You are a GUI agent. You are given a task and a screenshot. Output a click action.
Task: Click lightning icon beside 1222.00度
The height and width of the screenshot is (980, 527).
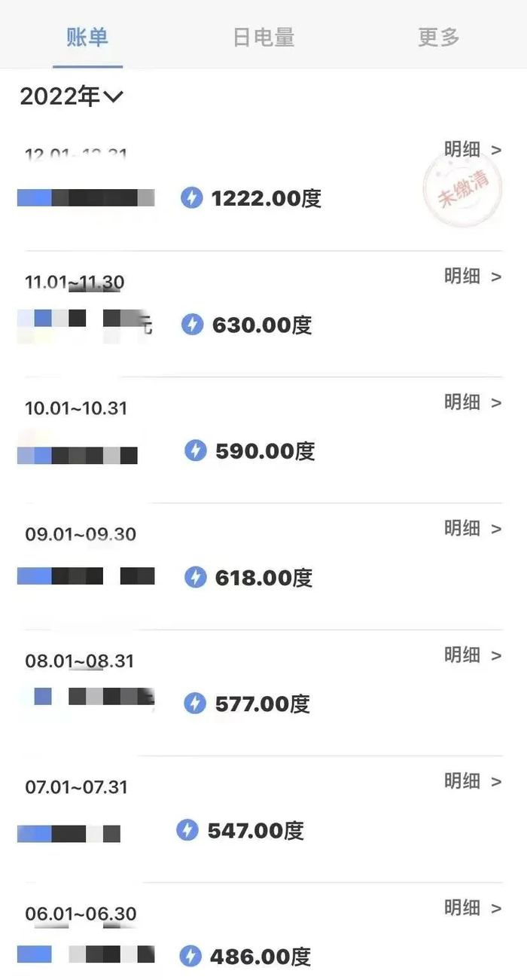coord(192,198)
